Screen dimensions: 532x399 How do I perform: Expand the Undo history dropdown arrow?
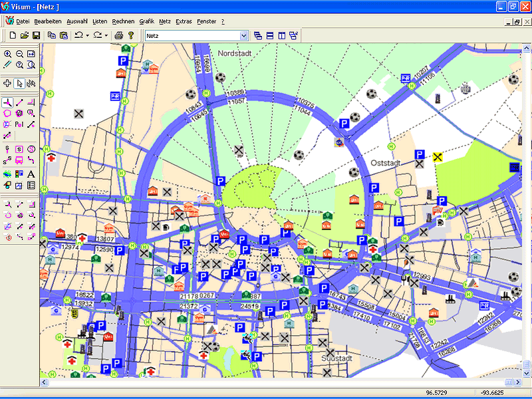pyautogui.click(x=87, y=35)
